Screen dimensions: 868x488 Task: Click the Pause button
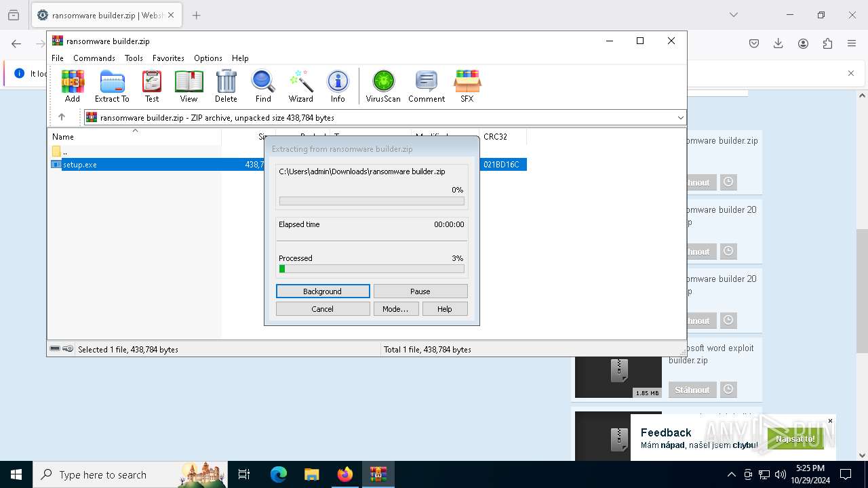[420, 291]
